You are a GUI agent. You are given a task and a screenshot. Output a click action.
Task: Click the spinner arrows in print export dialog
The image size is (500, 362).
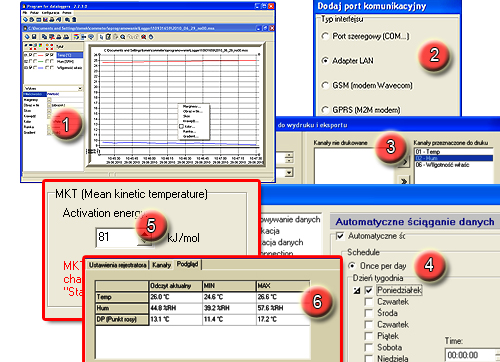pyautogui.click(x=289, y=157)
